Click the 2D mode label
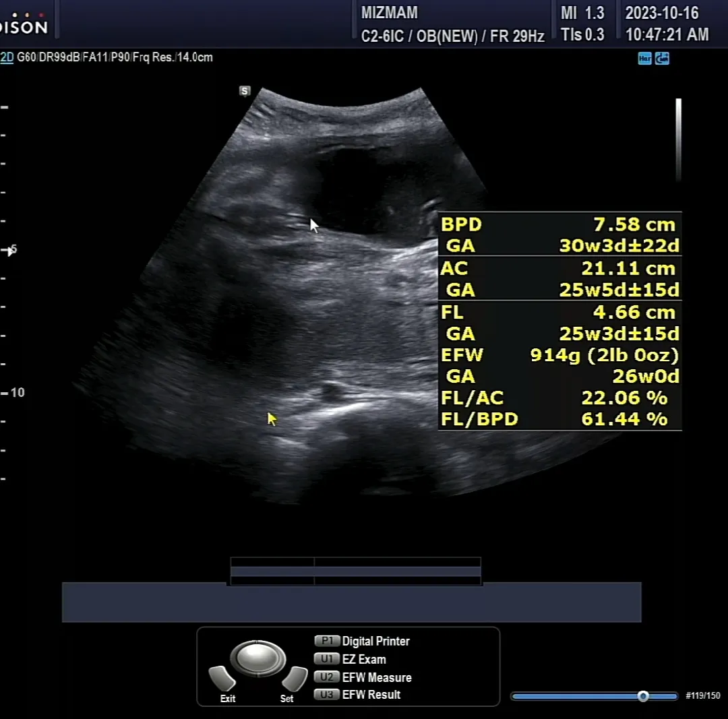 click(7, 57)
